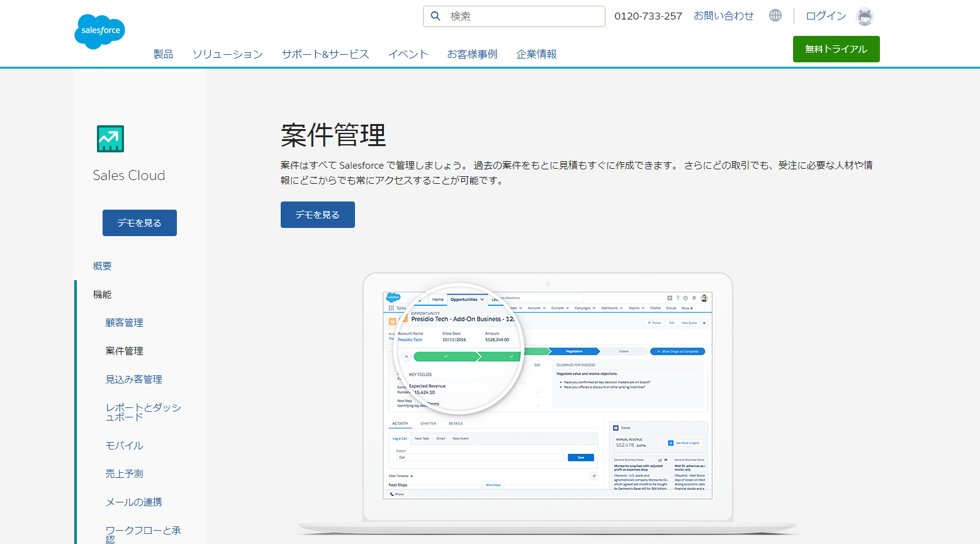Select 顧客管理 in the sidebar
980x544 pixels.
124,322
